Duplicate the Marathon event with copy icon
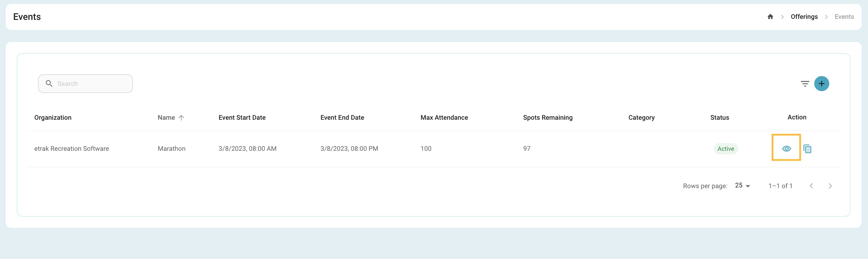Image resolution: width=868 pixels, height=259 pixels. pos(807,149)
